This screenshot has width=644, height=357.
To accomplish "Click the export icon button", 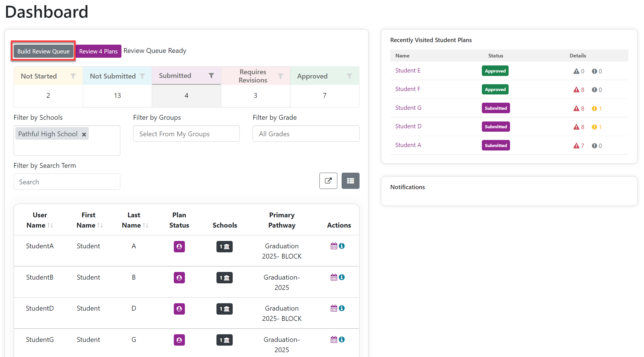I will click(x=328, y=181).
